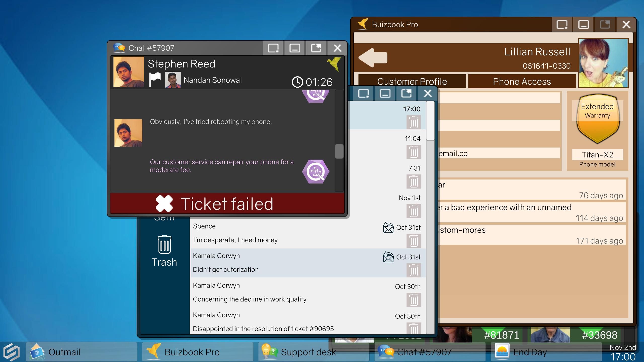Click the Kamala Corwyn sender on Oct 31st
The height and width of the screenshot is (362, 644).
click(x=216, y=256)
